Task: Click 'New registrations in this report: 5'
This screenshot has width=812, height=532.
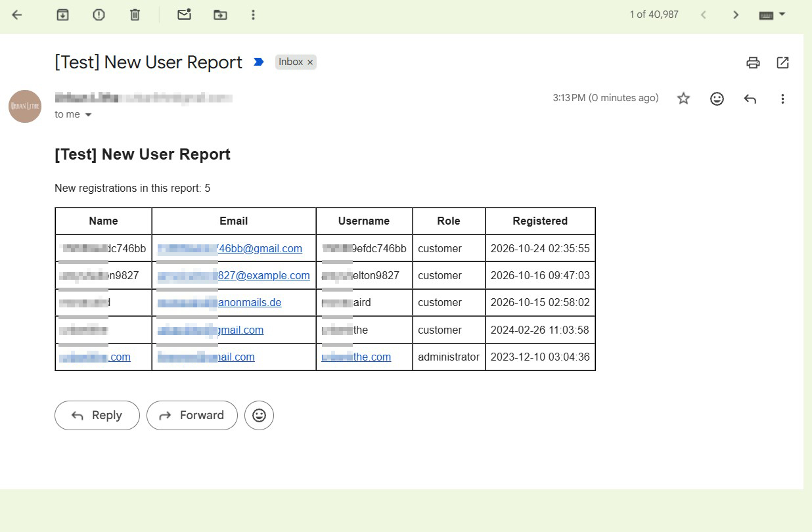Action: (x=133, y=188)
